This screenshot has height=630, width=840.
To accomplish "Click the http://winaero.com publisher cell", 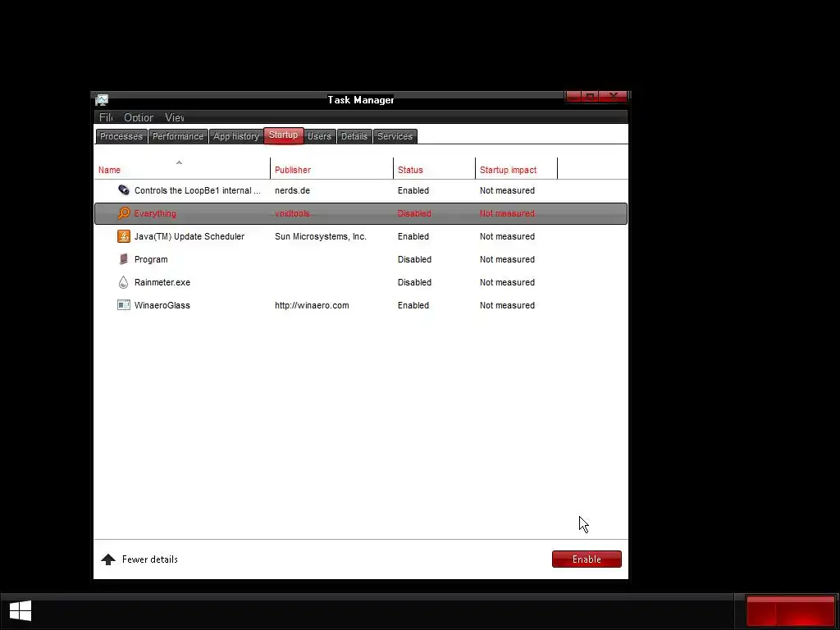I will click(x=312, y=305).
